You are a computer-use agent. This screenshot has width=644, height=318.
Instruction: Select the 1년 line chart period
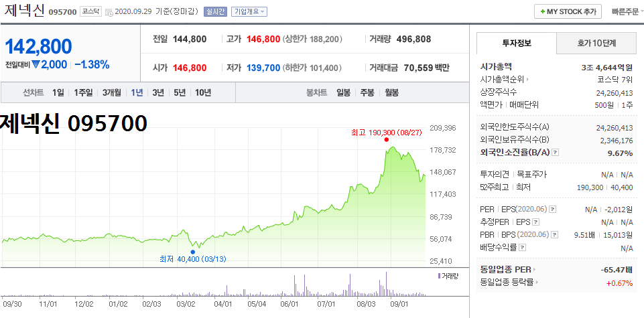pyautogui.click(x=137, y=93)
